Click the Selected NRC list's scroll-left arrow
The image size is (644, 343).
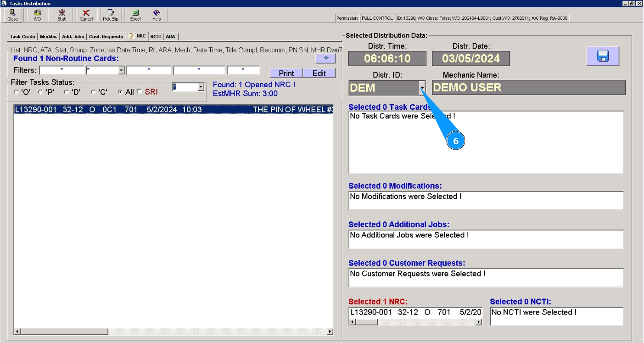pyautogui.click(x=353, y=322)
